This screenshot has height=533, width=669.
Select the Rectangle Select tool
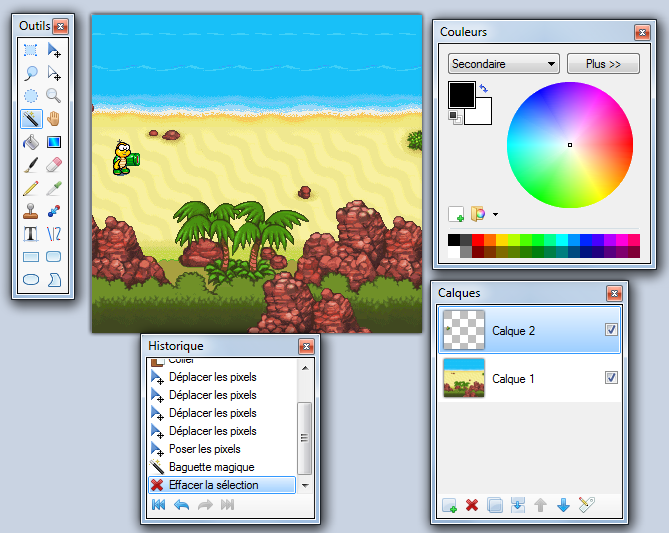31,50
